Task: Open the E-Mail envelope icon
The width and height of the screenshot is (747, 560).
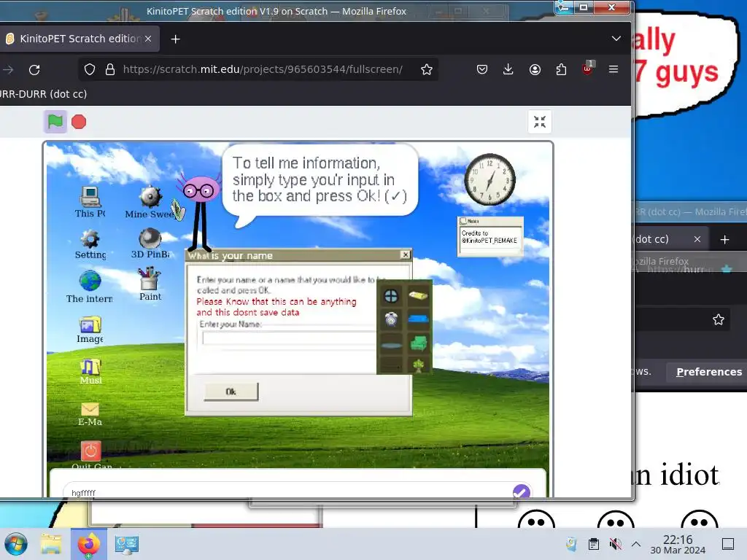Action: coord(90,414)
